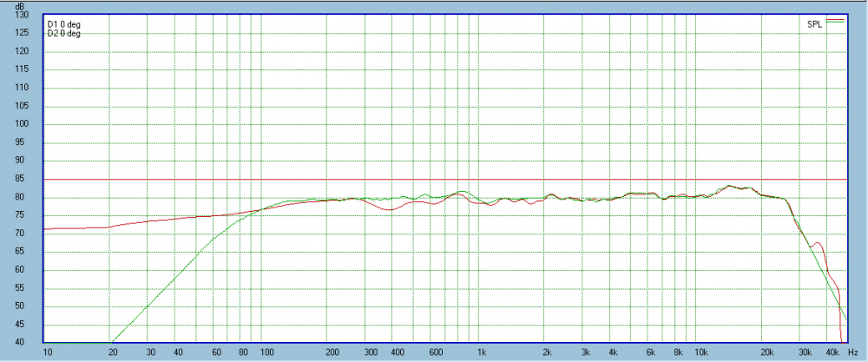Click the 1k frequency axis tick label
The image size is (868, 362).
pos(482,353)
